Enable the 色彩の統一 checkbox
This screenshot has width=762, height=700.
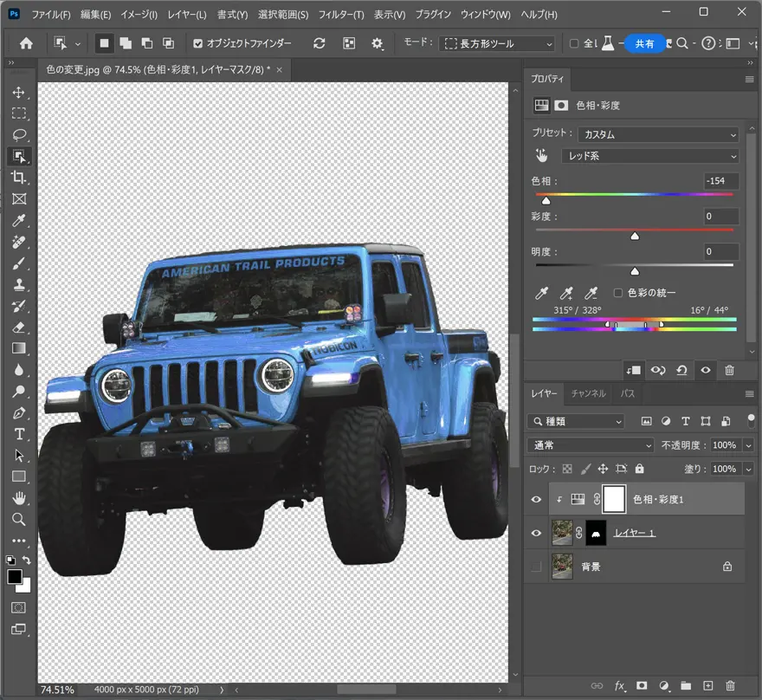[x=617, y=293]
